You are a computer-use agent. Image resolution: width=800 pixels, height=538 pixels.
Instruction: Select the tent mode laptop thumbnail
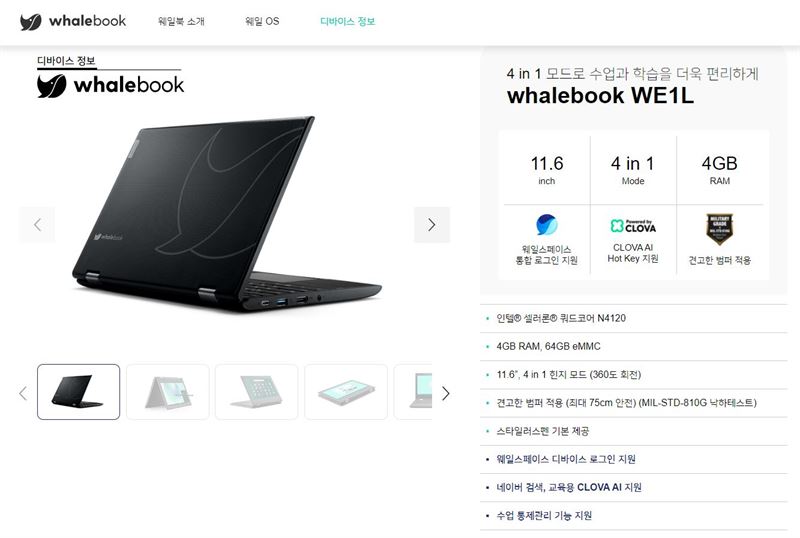pos(168,392)
